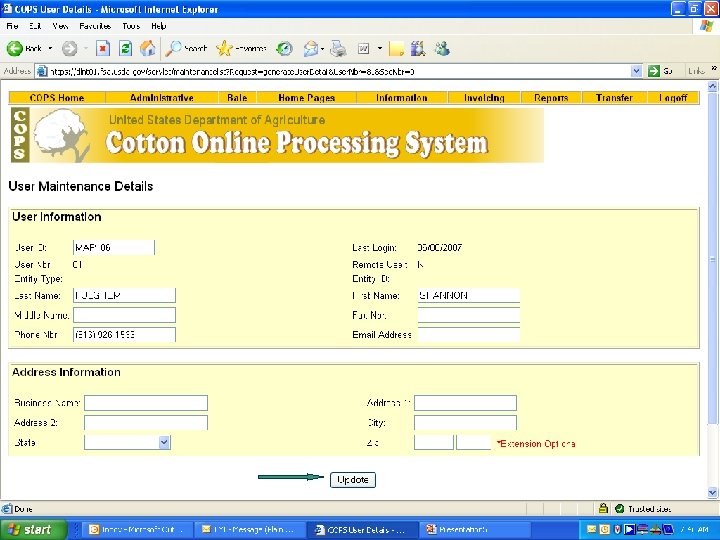Open the Forward button history dropdown arrow
This screenshot has height=540, width=720.
point(85,48)
